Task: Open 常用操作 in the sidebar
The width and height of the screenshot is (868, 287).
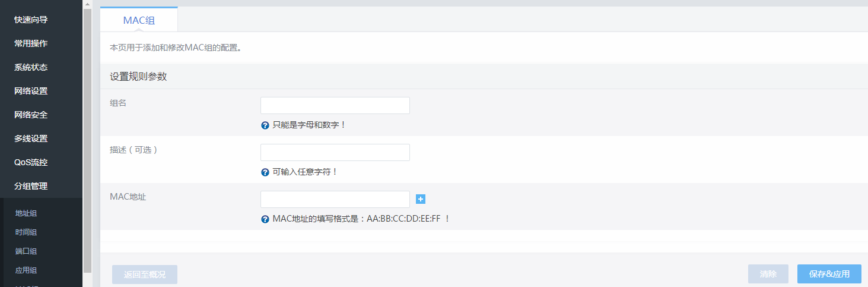Action: point(31,43)
